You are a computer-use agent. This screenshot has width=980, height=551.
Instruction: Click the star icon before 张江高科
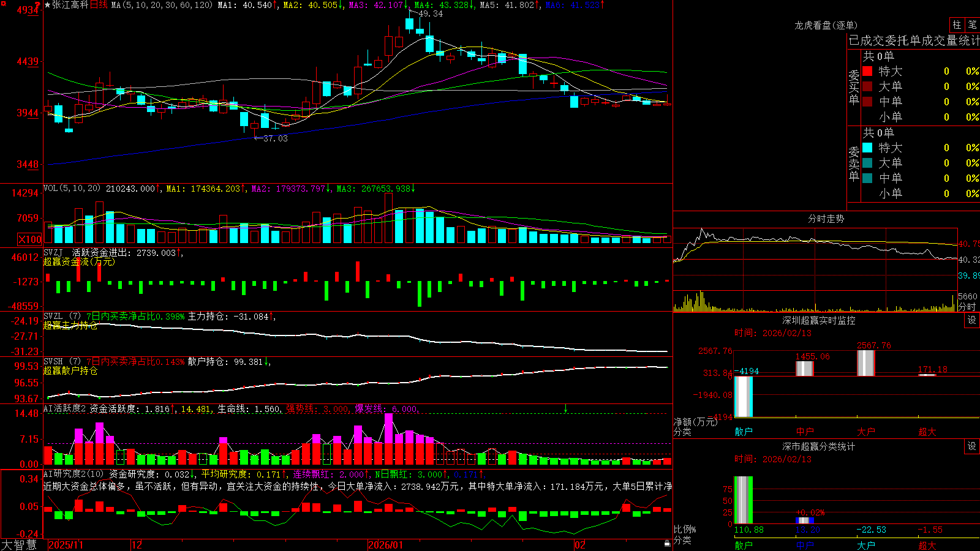pos(48,5)
